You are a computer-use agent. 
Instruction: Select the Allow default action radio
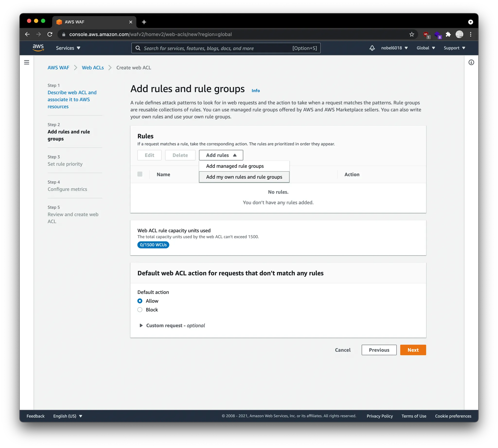140,301
